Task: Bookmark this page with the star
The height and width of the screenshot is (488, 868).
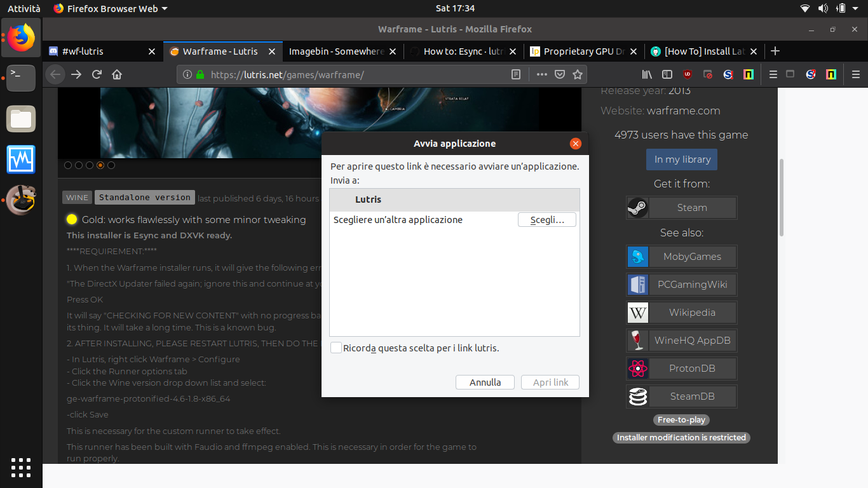Action: tap(578, 74)
